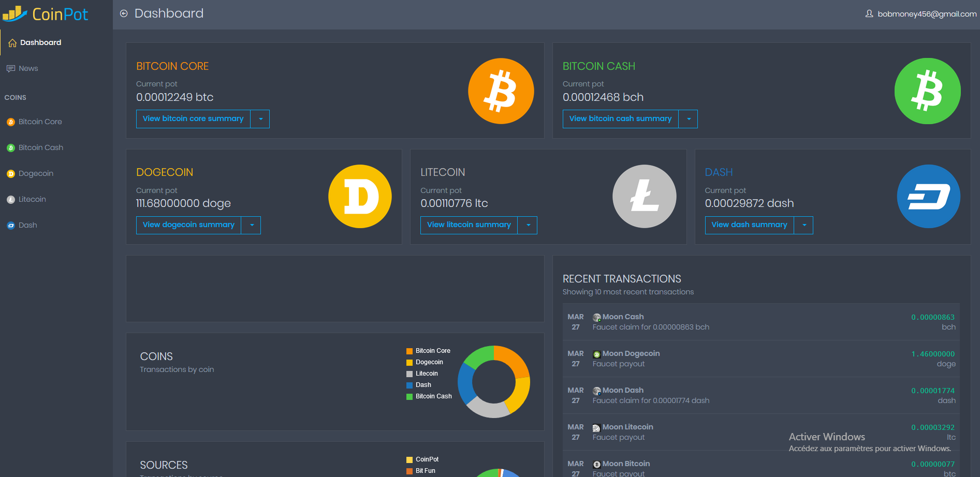Expand dogecoin summary dropdown arrow
980x477 pixels.
point(252,225)
